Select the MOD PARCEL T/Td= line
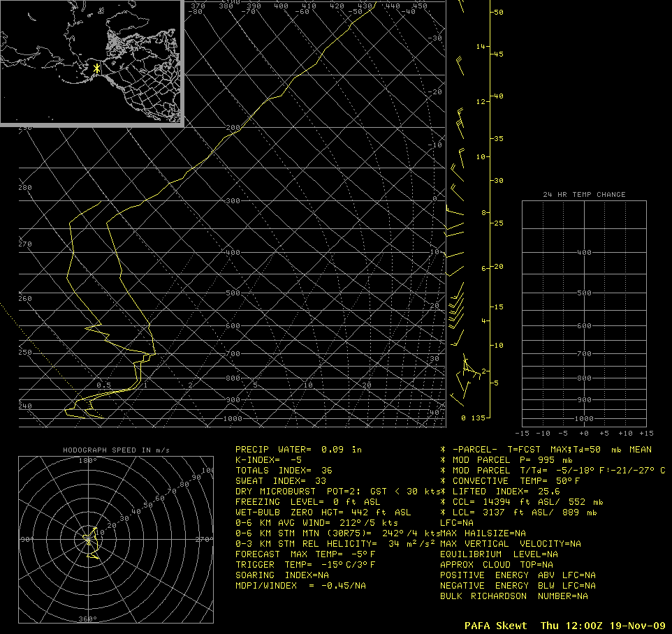 (x=553, y=471)
